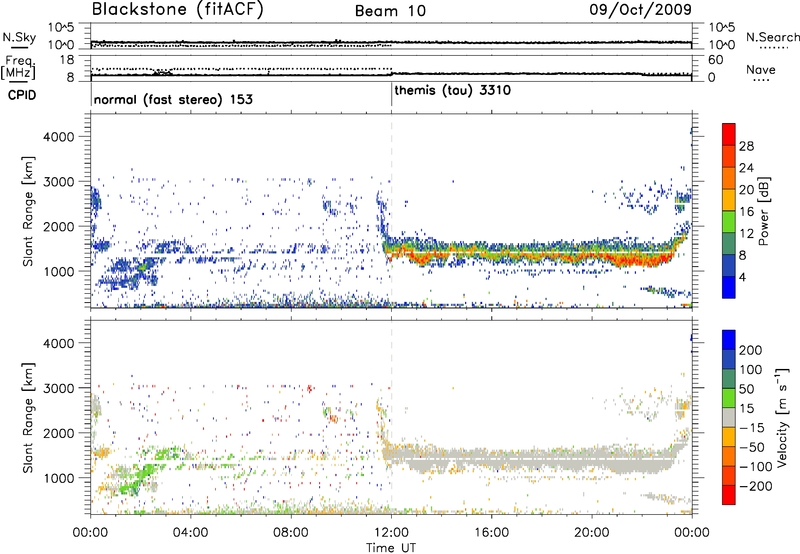Click the title 'Blackstone (fitACF)'
This screenshot has height=554, width=800.
[x=178, y=9]
